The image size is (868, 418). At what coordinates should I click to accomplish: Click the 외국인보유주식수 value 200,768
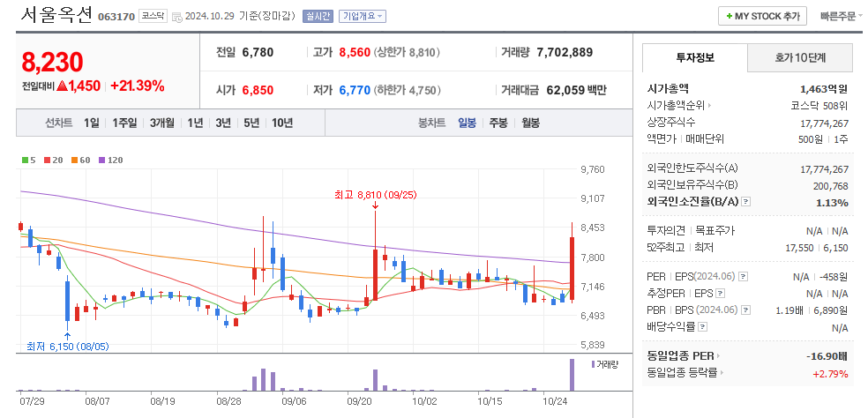pos(831,186)
